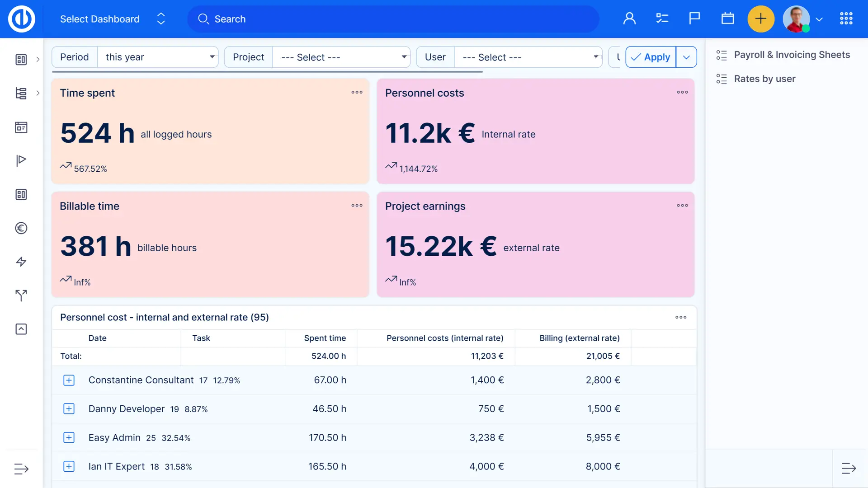Click the Apply filter button
This screenshot has width=868, height=488.
click(x=651, y=57)
